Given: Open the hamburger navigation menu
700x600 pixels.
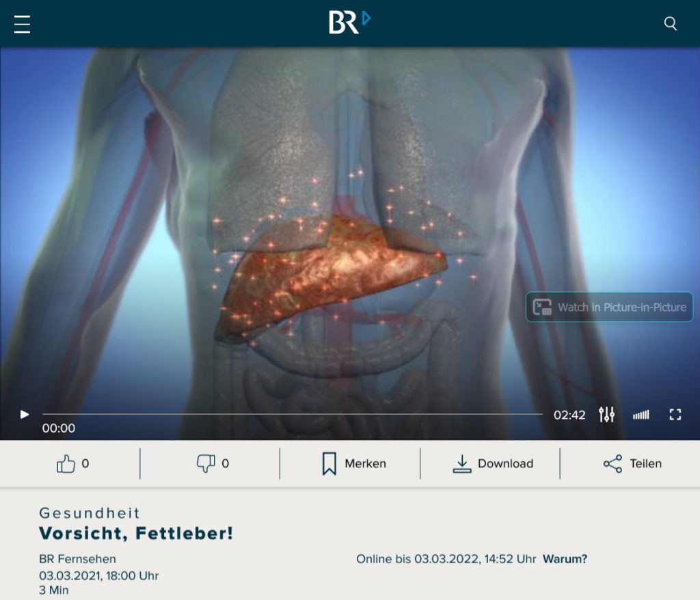Looking at the screenshot, I should (x=22, y=24).
